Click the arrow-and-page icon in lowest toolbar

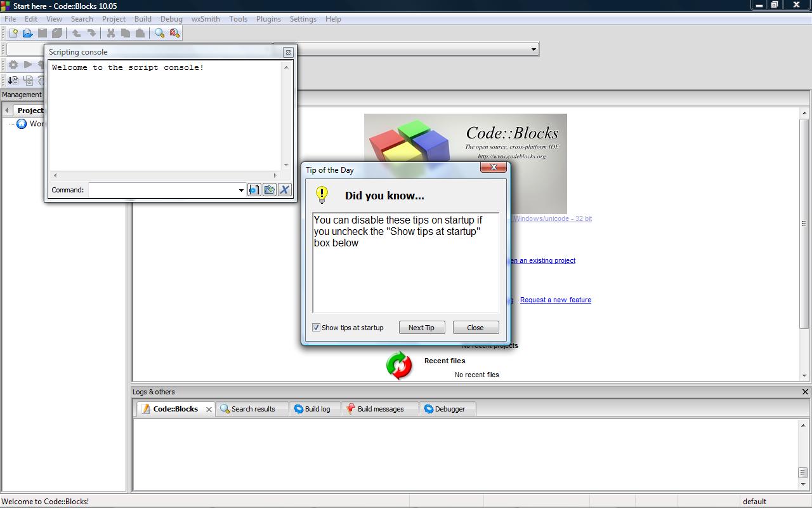pyautogui.click(x=13, y=81)
